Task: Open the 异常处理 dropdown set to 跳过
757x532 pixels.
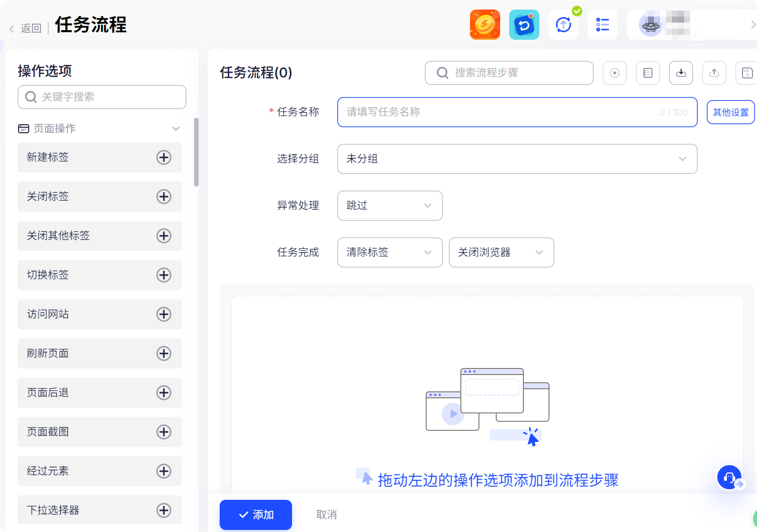Action: tap(390, 206)
